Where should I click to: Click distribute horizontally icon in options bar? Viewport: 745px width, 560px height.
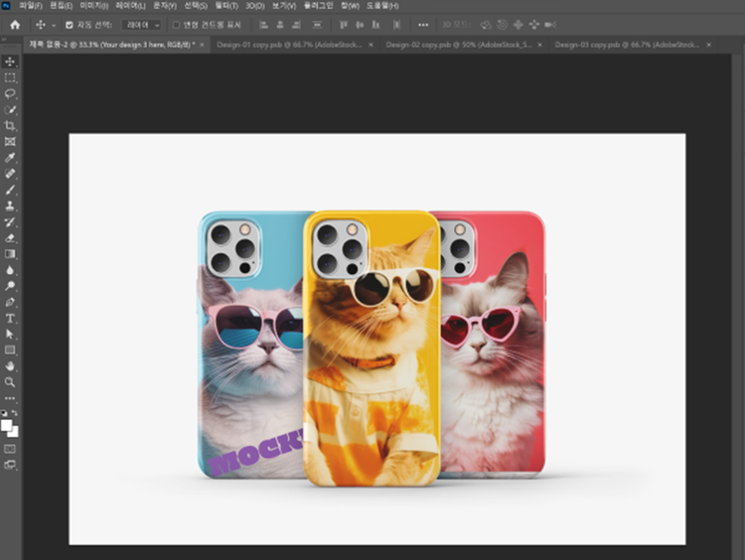coord(396,25)
